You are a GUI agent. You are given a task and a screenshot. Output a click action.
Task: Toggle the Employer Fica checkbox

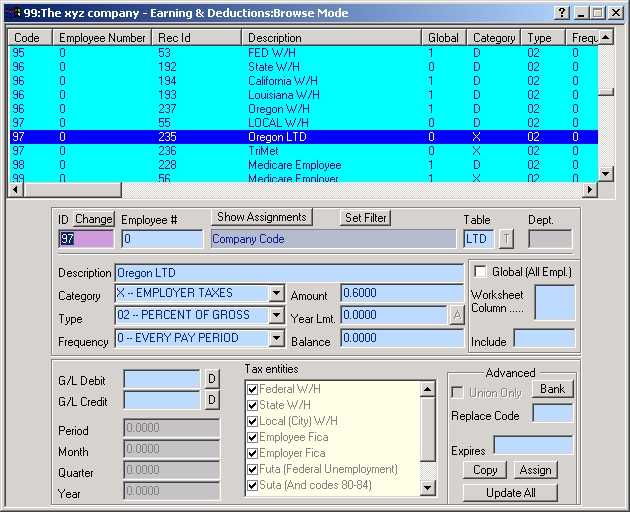253,453
